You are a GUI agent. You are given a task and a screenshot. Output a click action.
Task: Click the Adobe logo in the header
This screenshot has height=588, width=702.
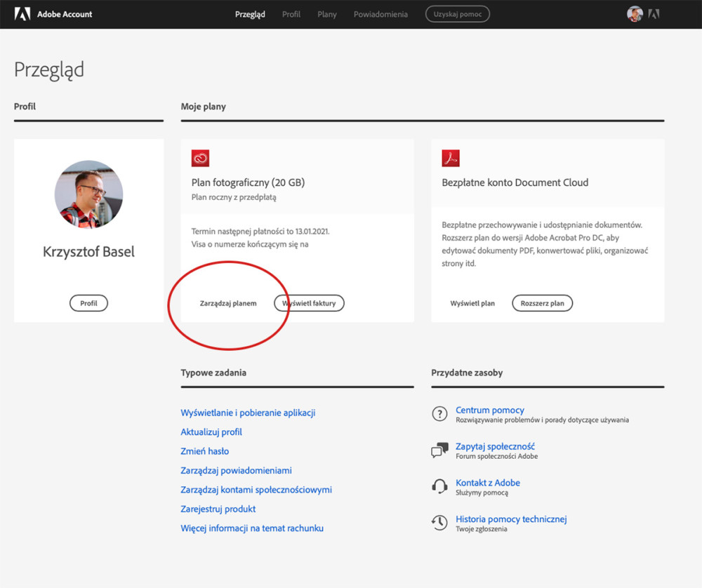coord(22,14)
